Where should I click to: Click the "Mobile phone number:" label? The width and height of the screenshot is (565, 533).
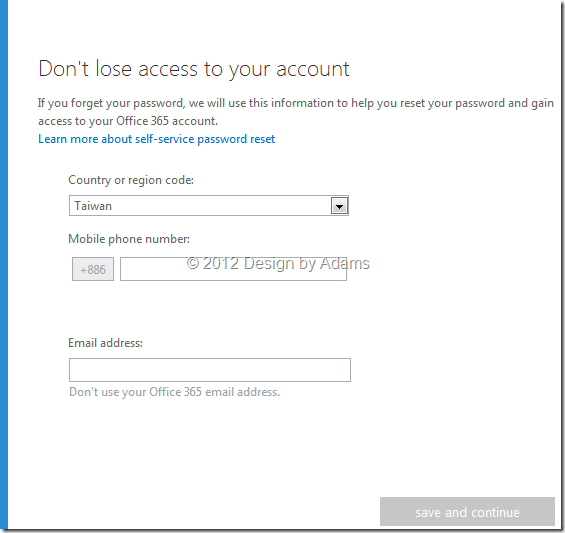pyautogui.click(x=129, y=239)
